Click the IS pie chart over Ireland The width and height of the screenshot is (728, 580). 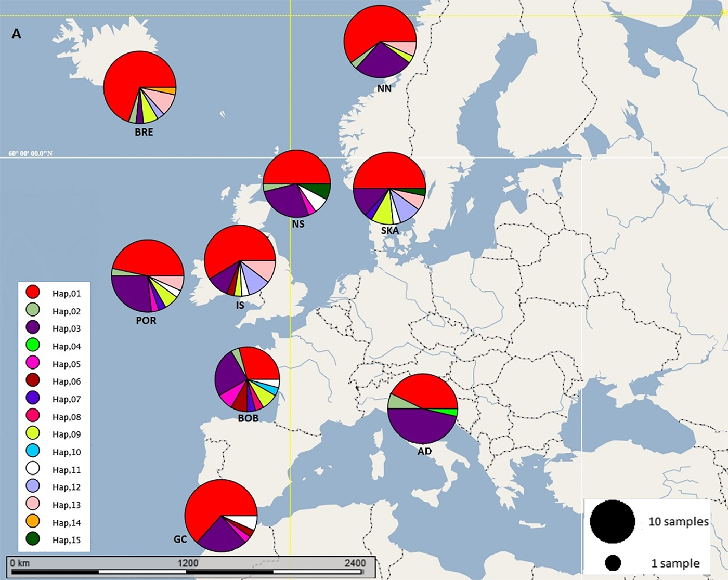pos(240,261)
